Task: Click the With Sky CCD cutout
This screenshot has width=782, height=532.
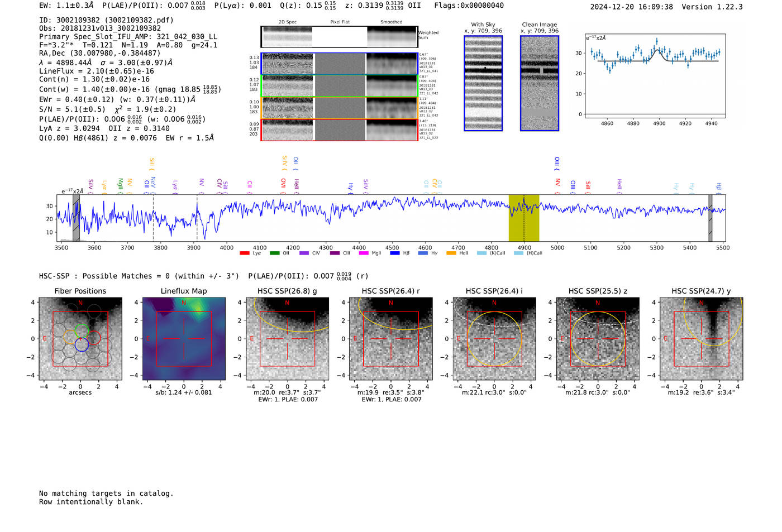Action: coord(483,83)
